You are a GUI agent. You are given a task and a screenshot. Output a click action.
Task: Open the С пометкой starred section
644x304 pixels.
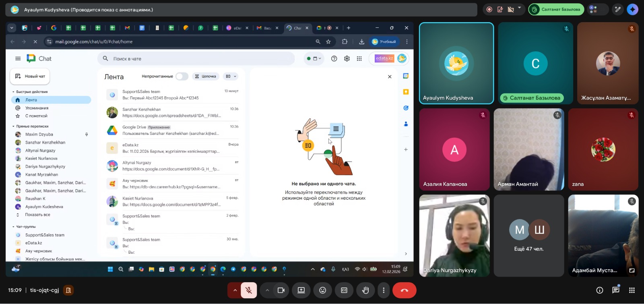(36, 116)
